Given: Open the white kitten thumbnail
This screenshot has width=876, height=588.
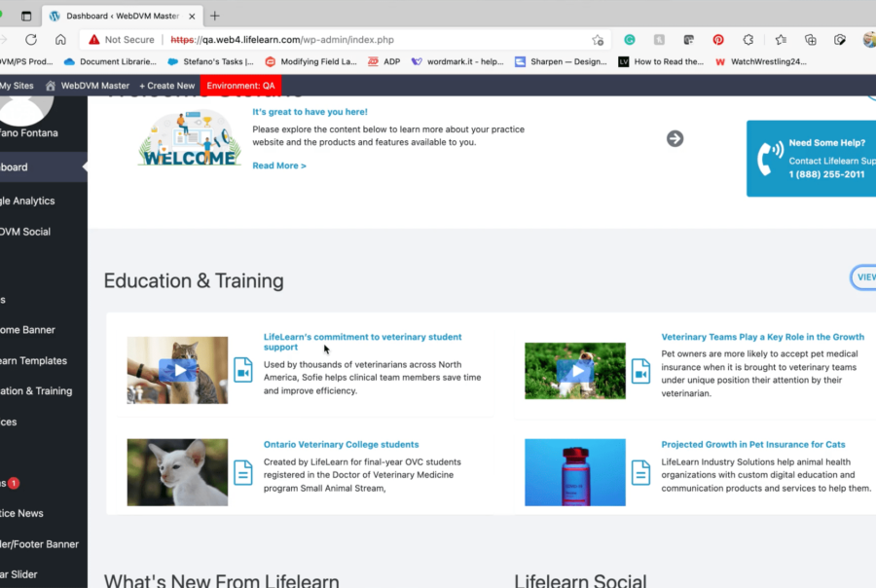Looking at the screenshot, I should (178, 472).
